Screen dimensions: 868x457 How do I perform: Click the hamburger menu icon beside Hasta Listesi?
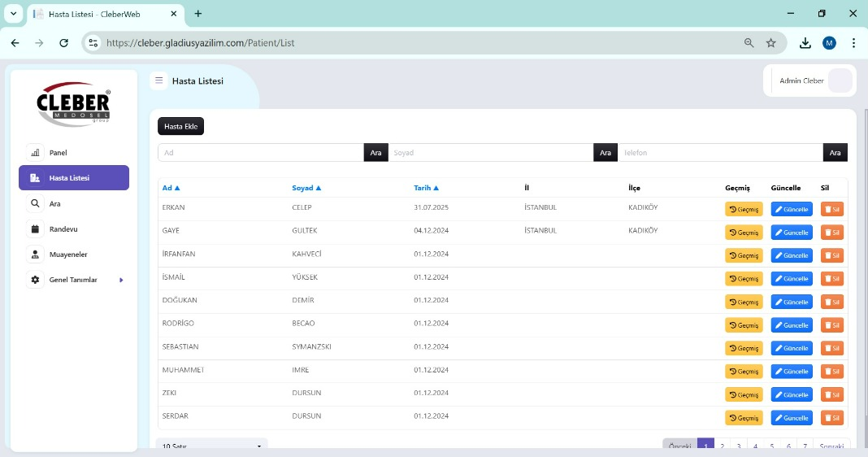(x=159, y=81)
